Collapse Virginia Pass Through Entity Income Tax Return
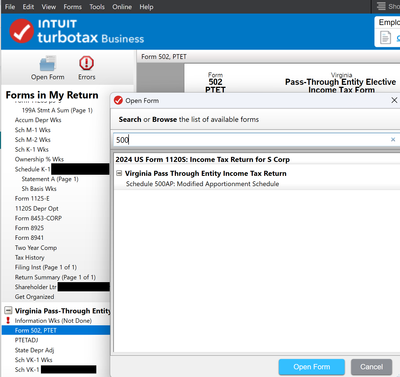This screenshot has height=377, width=400. [119, 173]
